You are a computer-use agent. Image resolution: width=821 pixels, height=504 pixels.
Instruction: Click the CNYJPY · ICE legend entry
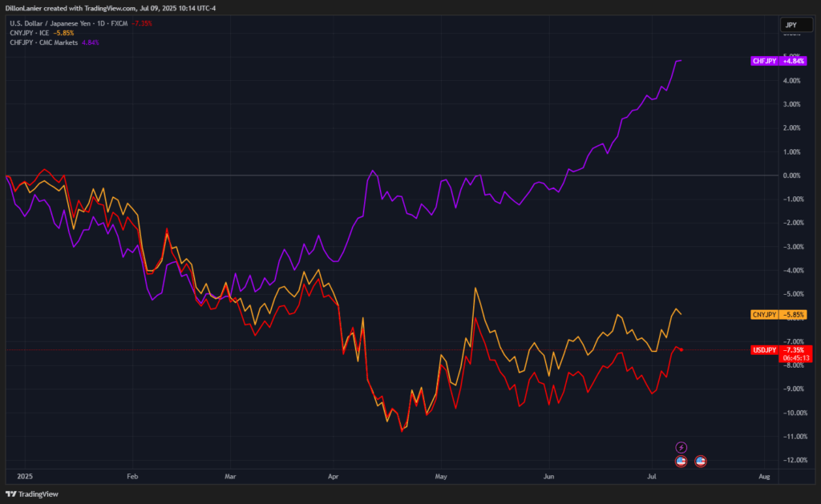point(29,33)
